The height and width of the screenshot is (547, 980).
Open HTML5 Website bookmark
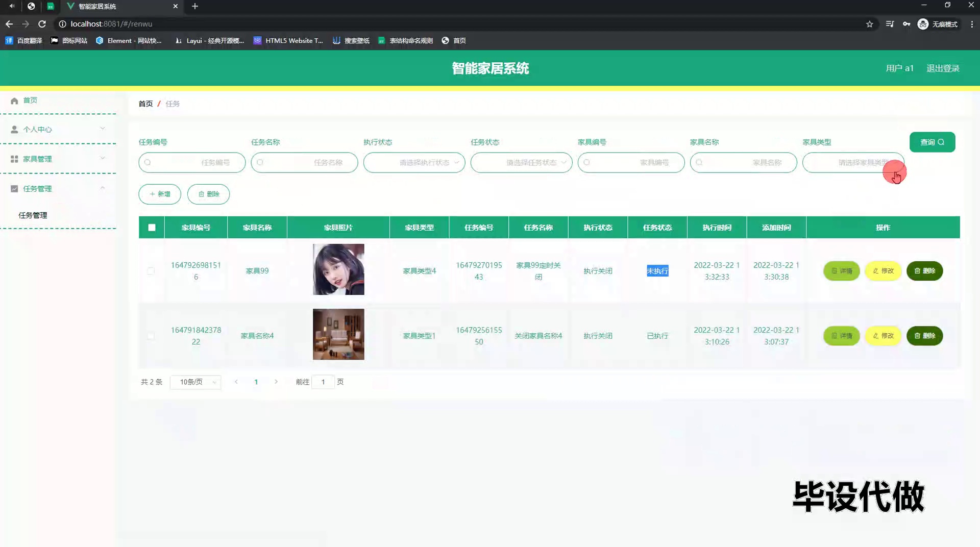(288, 41)
